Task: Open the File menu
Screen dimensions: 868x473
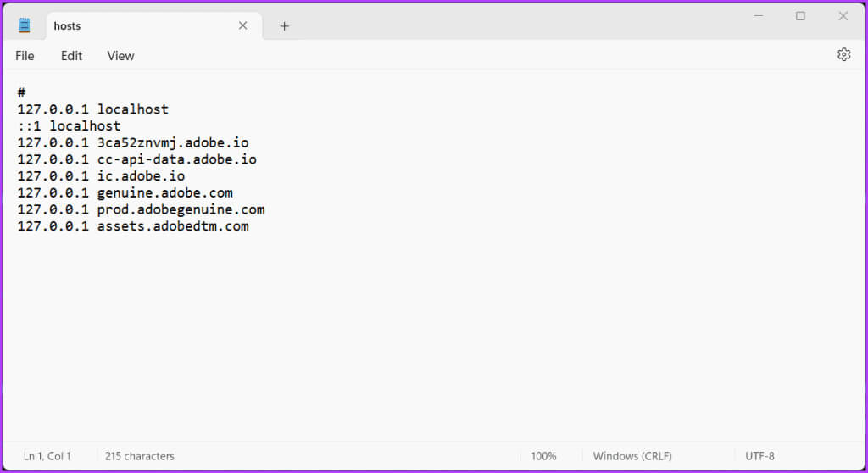Action: (x=25, y=56)
